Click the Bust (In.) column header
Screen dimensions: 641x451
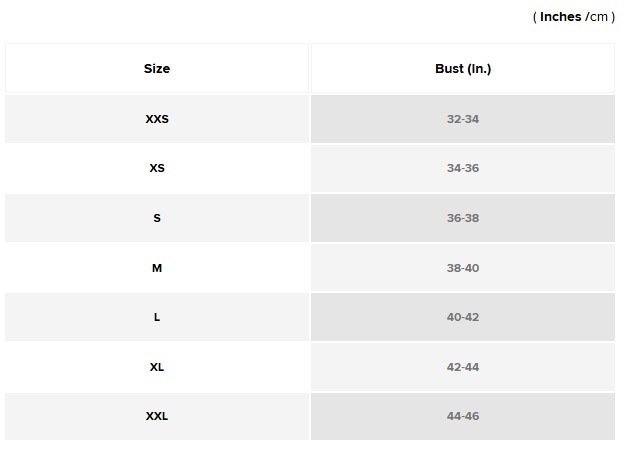[x=463, y=69]
